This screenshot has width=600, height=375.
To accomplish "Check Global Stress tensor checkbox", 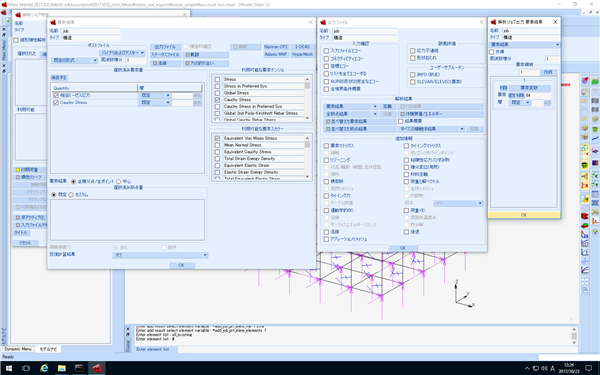I will pyautogui.click(x=217, y=93).
